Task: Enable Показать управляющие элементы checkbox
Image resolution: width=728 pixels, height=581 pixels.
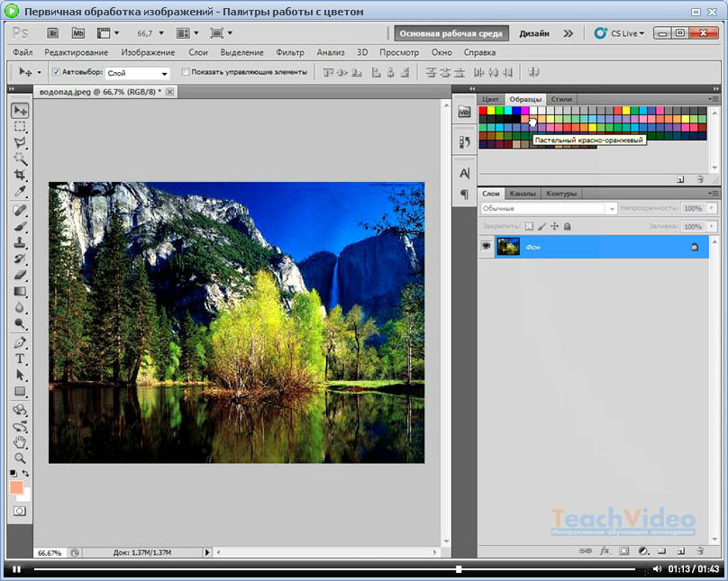Action: [x=186, y=72]
